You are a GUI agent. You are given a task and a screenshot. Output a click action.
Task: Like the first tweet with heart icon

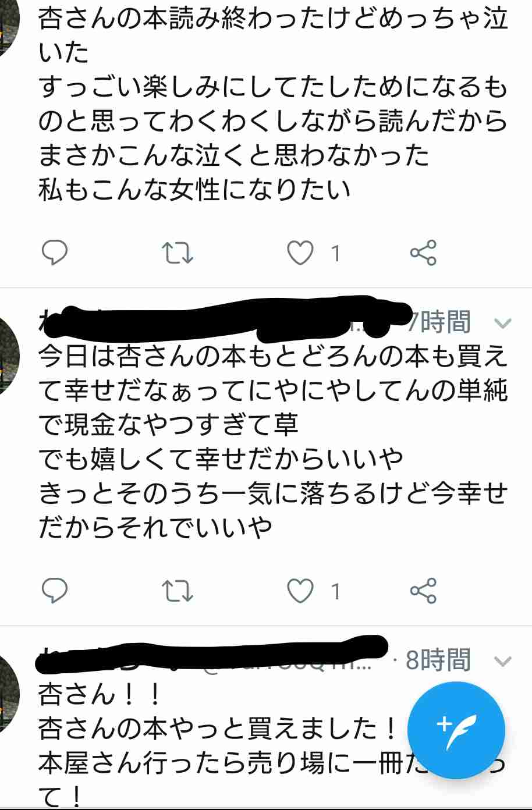300,253
